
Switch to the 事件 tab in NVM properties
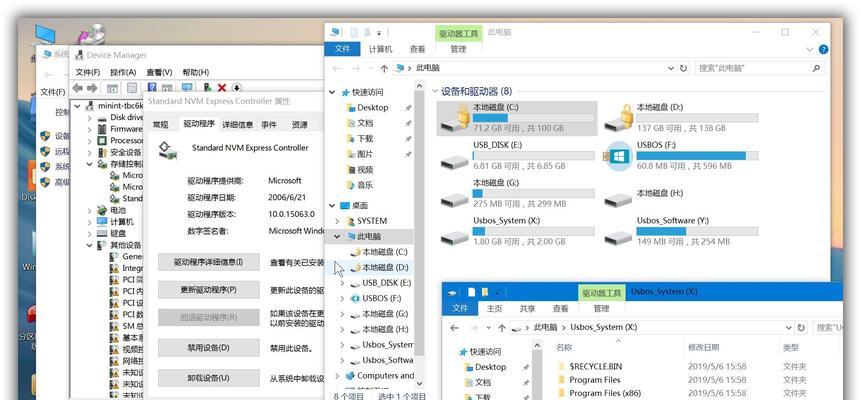(x=269, y=125)
